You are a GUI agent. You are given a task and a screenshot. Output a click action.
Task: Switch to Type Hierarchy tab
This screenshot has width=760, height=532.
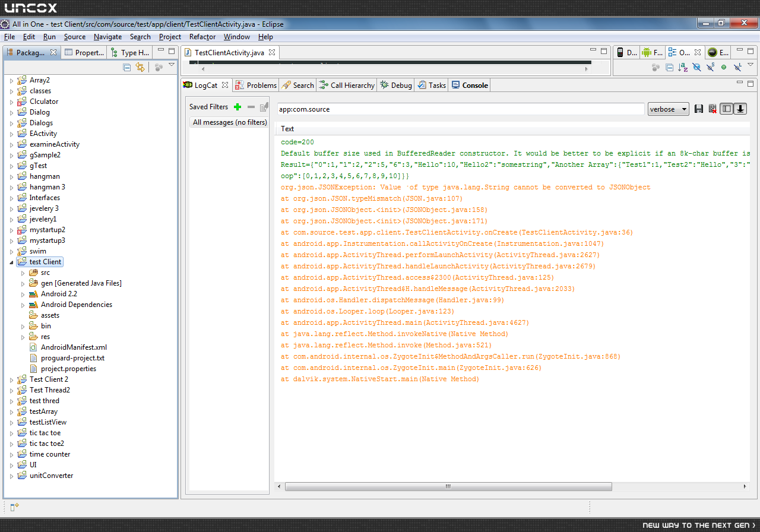[130, 52]
